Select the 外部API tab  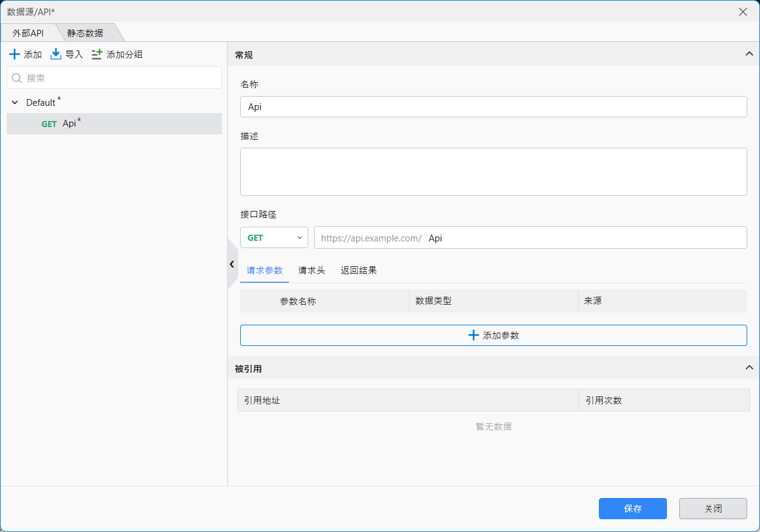point(28,33)
